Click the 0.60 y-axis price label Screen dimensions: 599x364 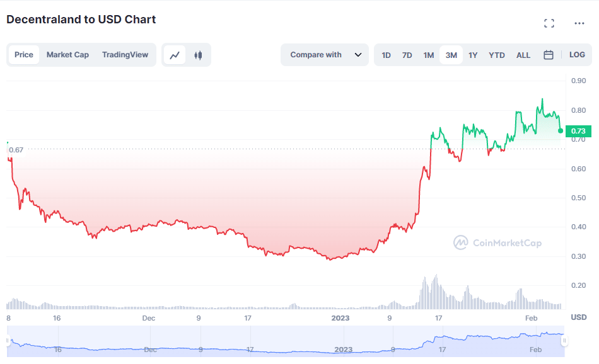(578, 169)
